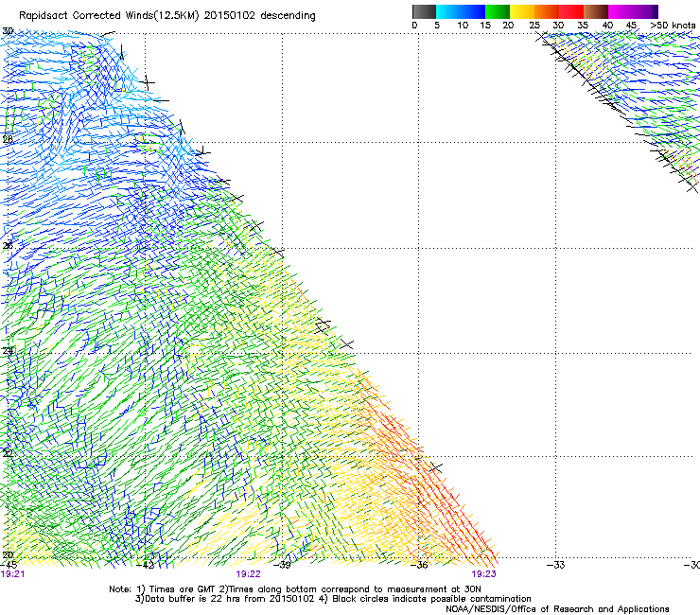
Task: Click the brown 35-40 knots legend segment
Action: click(x=596, y=11)
